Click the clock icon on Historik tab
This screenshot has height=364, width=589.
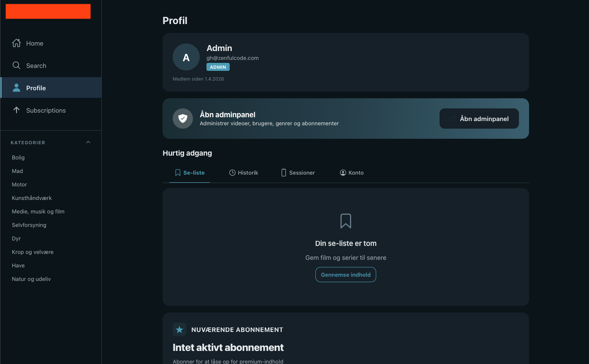pos(232,173)
